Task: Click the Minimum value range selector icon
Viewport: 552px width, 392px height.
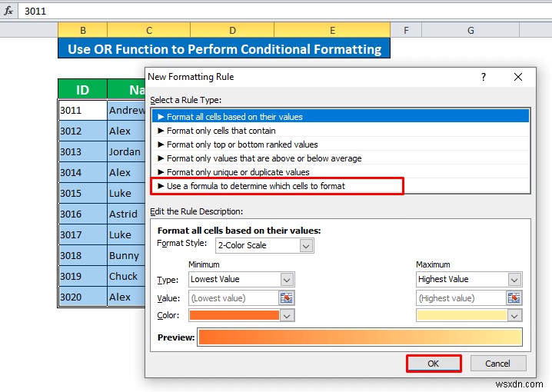Action: point(286,298)
